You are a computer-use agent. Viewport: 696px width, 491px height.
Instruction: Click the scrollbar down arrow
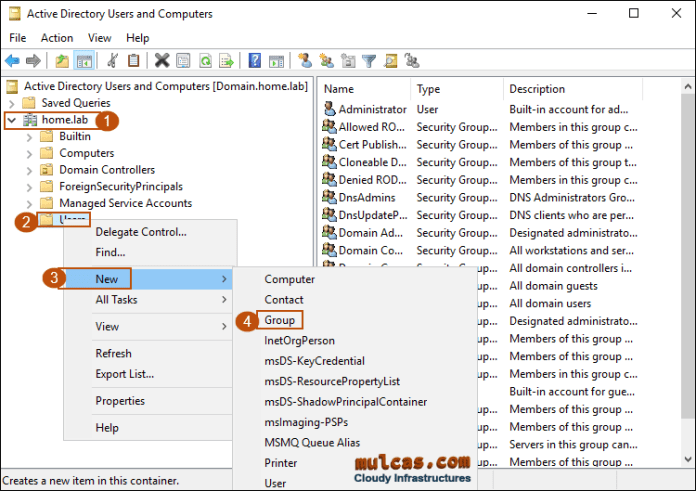pos(688,459)
